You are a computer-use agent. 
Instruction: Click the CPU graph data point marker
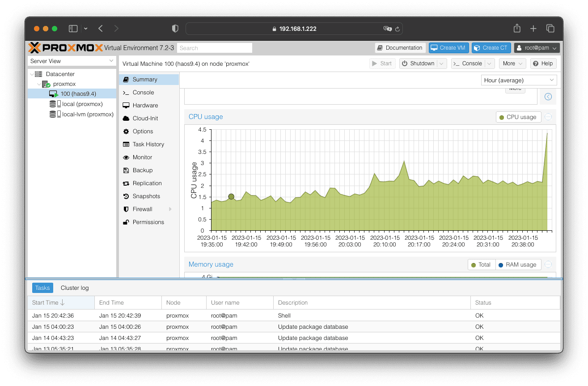tap(231, 197)
